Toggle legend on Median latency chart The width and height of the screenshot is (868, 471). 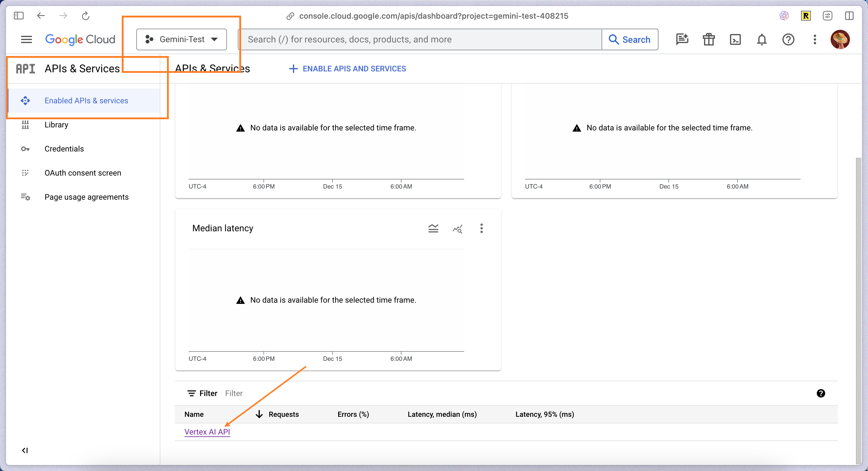click(x=433, y=228)
